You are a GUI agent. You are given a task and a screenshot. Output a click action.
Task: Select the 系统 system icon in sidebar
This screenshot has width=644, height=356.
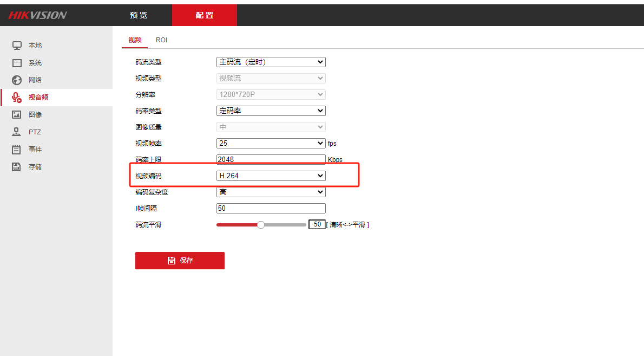17,63
